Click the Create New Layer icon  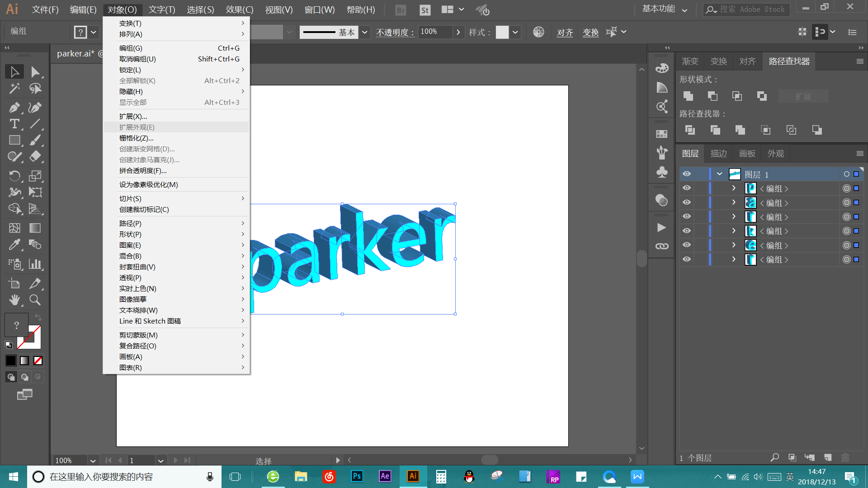click(x=827, y=457)
